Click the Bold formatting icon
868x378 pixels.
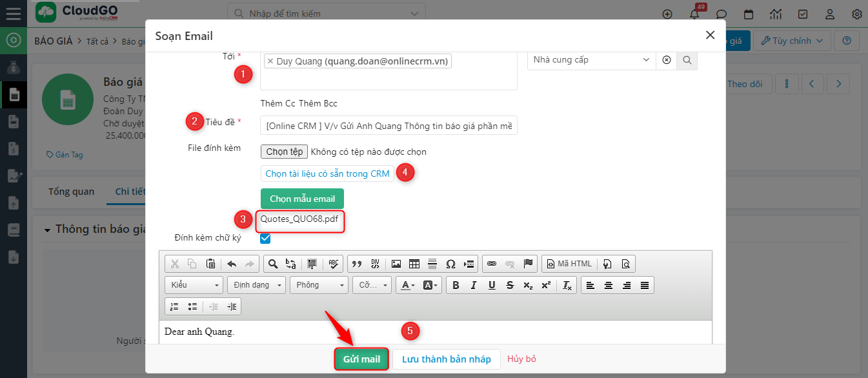tap(456, 285)
